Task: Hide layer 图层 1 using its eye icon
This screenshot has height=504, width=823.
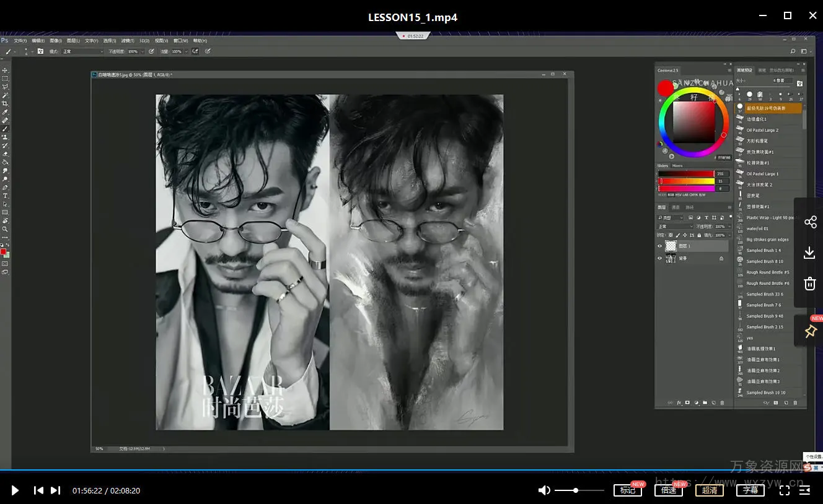Action: click(x=659, y=246)
